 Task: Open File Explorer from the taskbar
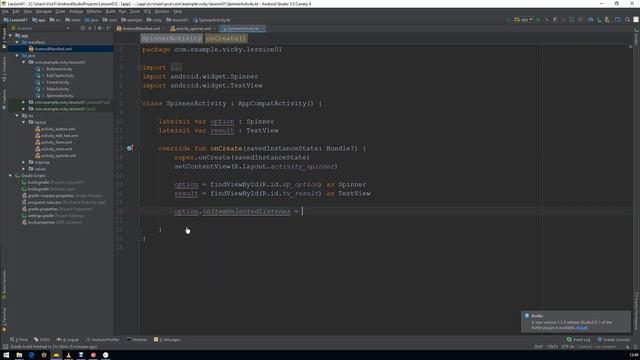(x=19, y=355)
